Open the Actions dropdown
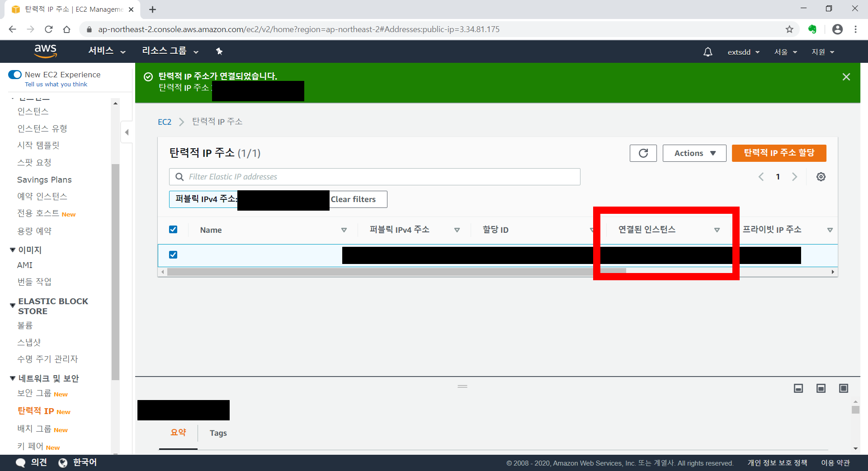The image size is (868, 471). [694, 153]
